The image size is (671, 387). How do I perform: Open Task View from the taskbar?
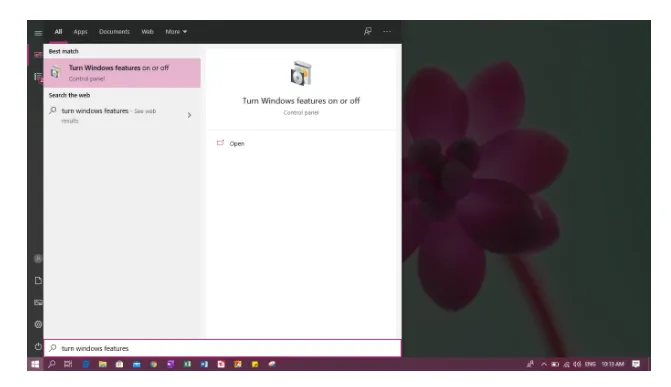click(x=68, y=364)
